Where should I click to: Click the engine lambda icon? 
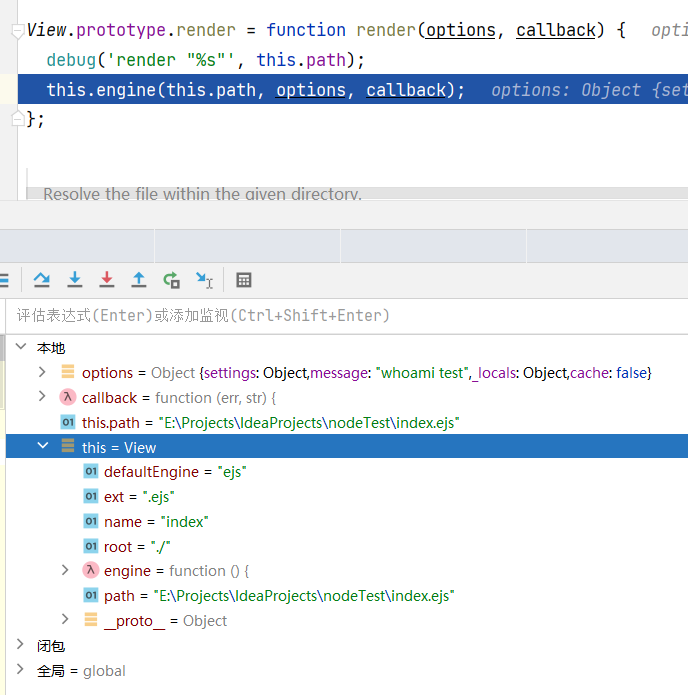[91, 570]
